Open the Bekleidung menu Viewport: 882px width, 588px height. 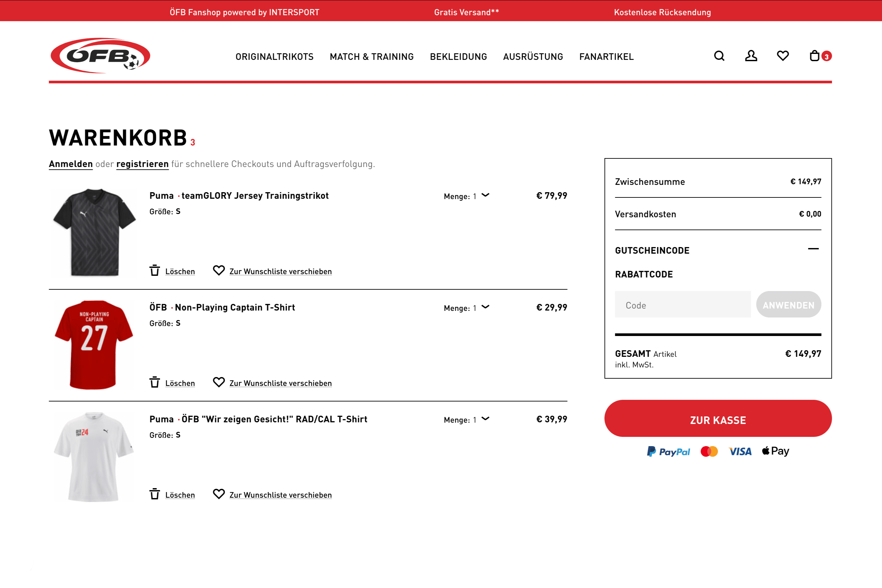click(x=458, y=57)
